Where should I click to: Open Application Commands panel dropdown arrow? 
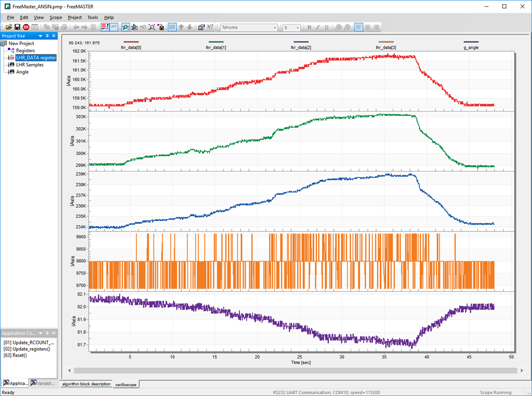(40, 333)
